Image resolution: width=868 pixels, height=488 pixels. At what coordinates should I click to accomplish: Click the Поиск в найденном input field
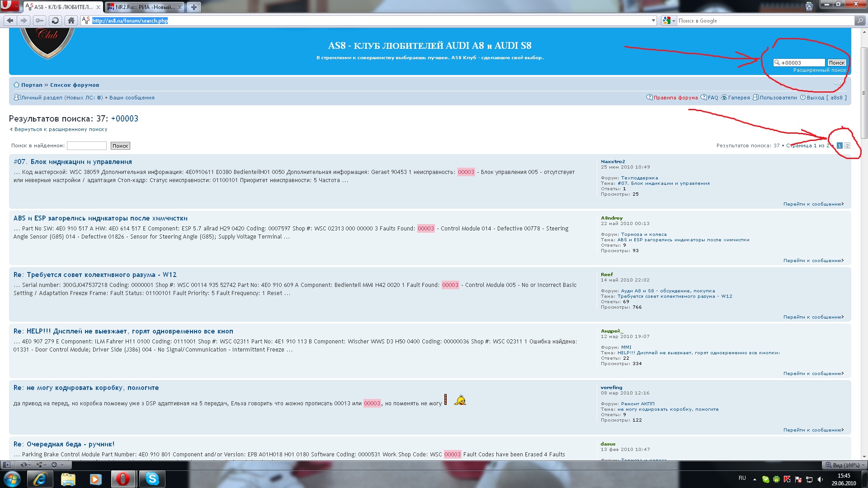(86, 145)
